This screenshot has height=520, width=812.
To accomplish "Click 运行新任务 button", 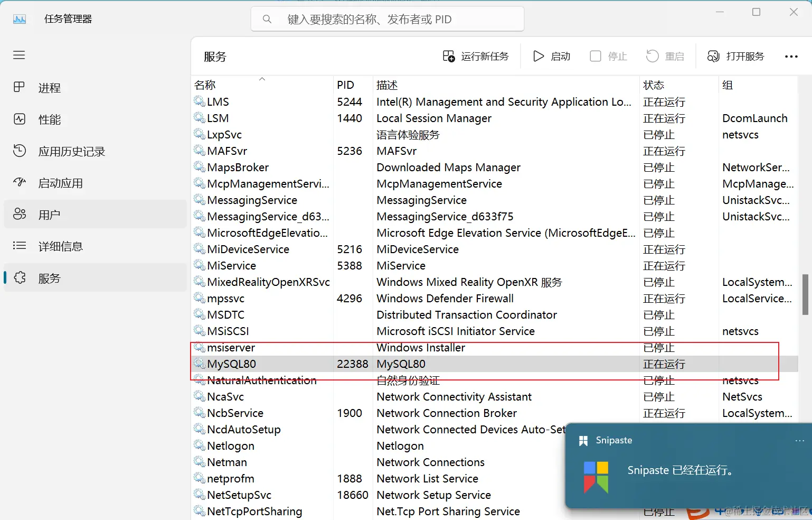I will point(476,56).
